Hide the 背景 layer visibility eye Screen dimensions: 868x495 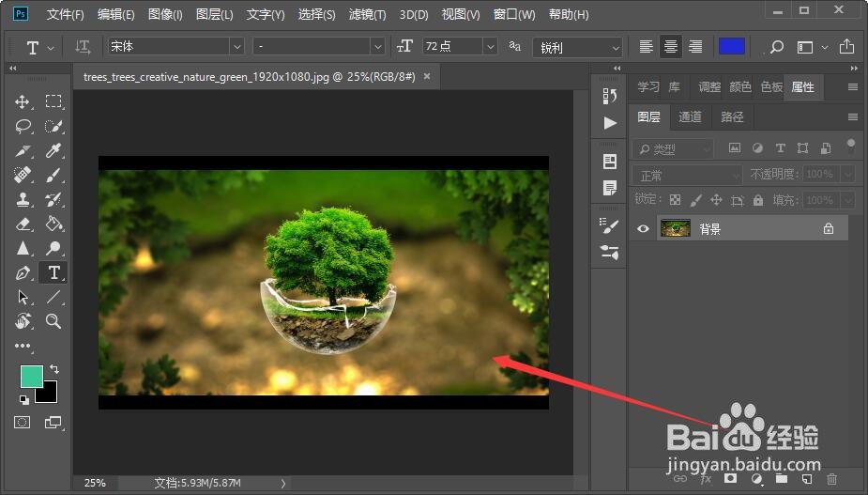tap(643, 228)
